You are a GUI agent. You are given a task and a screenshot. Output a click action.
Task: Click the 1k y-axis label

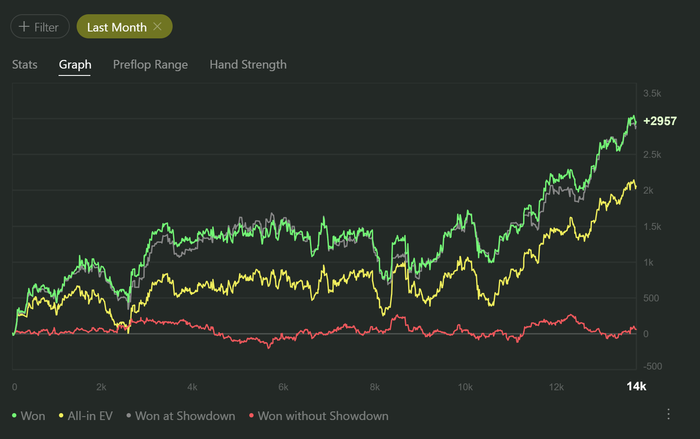[648, 262]
